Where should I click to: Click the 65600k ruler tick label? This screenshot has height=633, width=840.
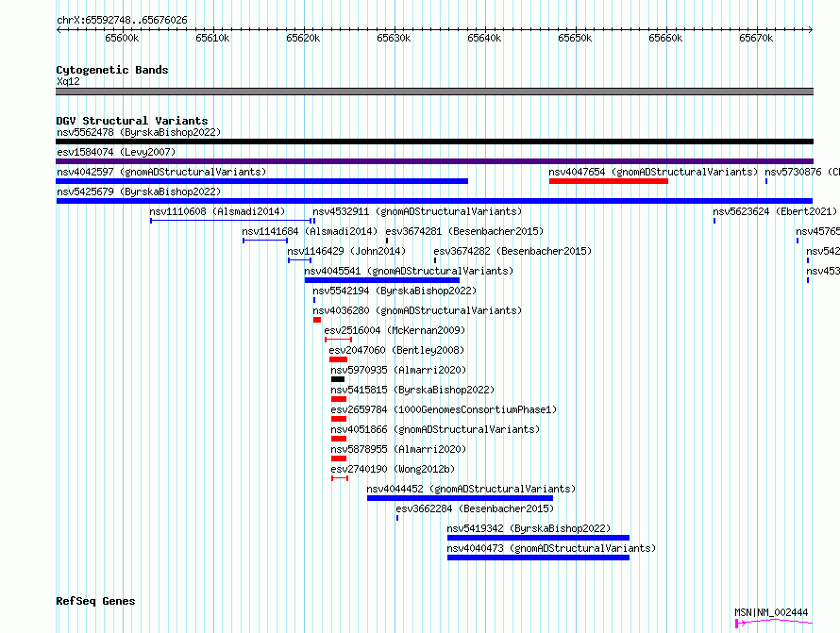122,38
